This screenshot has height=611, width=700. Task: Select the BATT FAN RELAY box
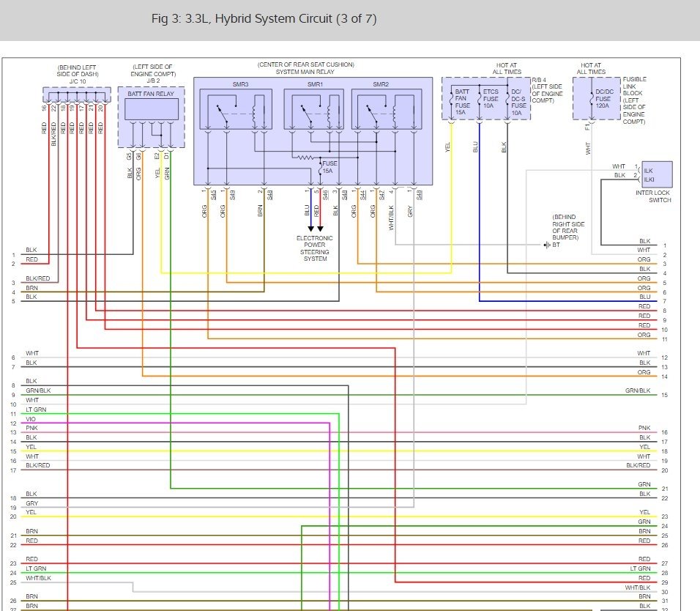point(152,108)
